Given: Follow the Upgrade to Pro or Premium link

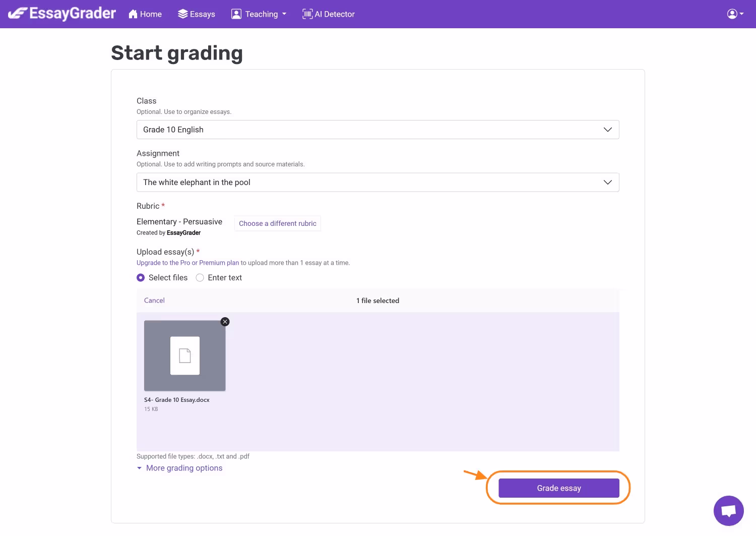Looking at the screenshot, I should pyautogui.click(x=187, y=263).
